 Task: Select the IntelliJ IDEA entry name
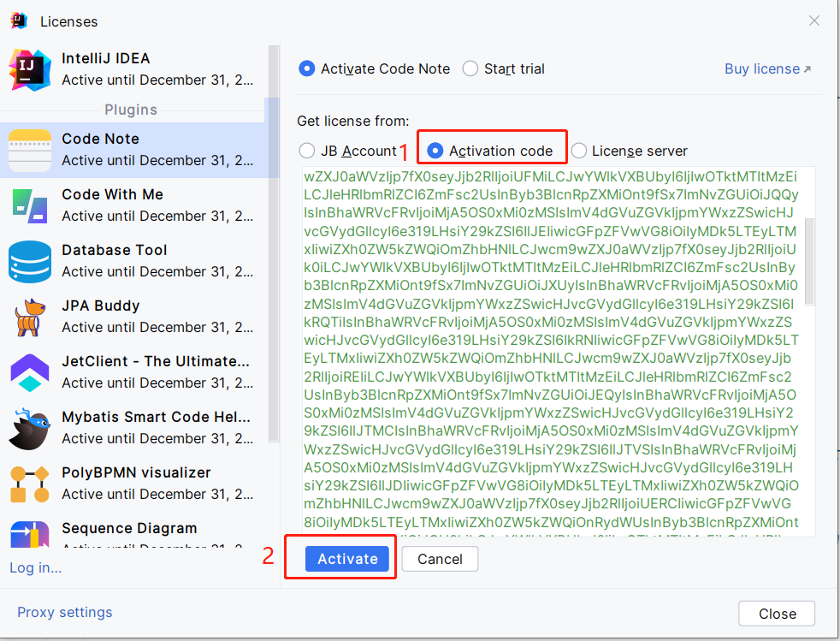point(105,58)
